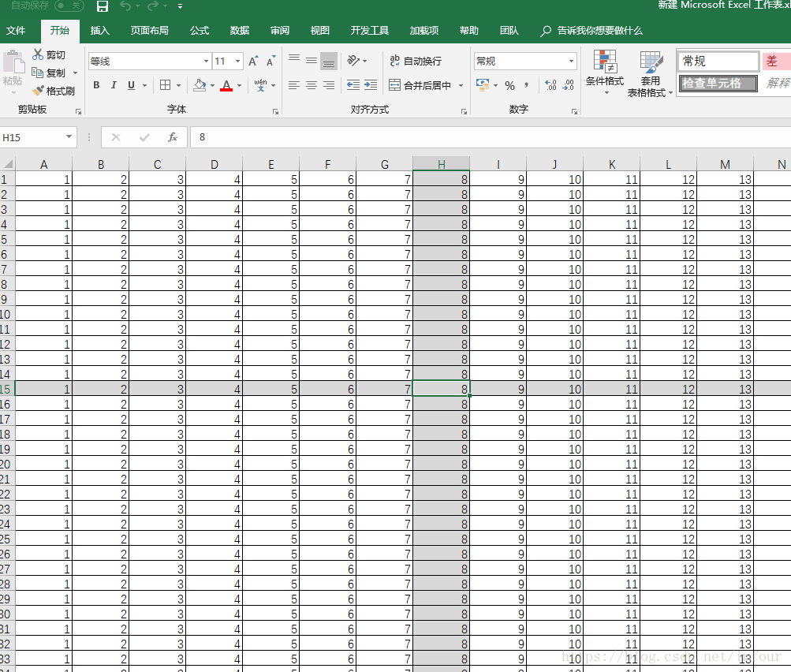Toggle the AutoSave switch
The width and height of the screenshot is (791, 672).
pos(69,6)
